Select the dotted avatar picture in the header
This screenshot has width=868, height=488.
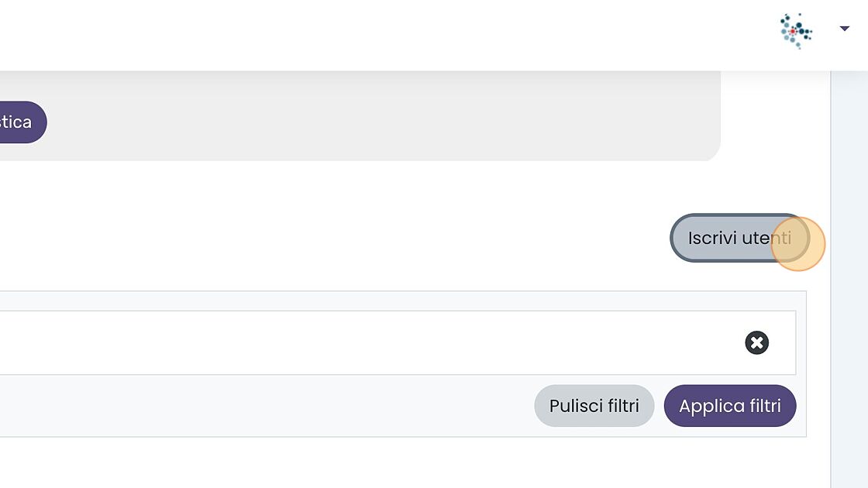click(x=796, y=31)
